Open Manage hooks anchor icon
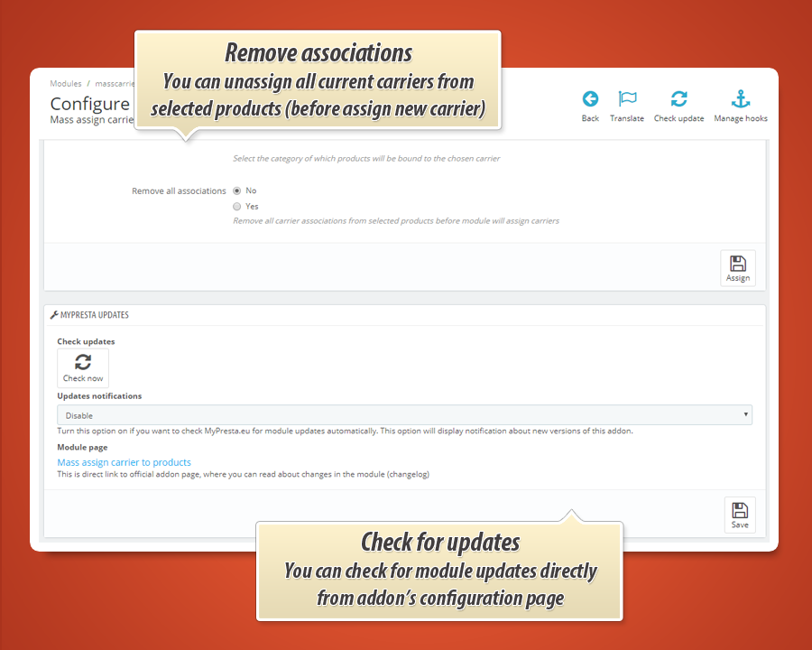This screenshot has width=812, height=650. [x=740, y=99]
